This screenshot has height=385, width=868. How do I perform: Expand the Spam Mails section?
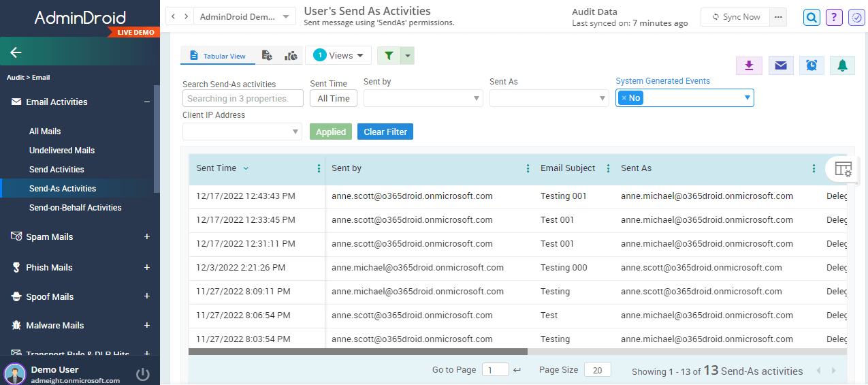146,237
